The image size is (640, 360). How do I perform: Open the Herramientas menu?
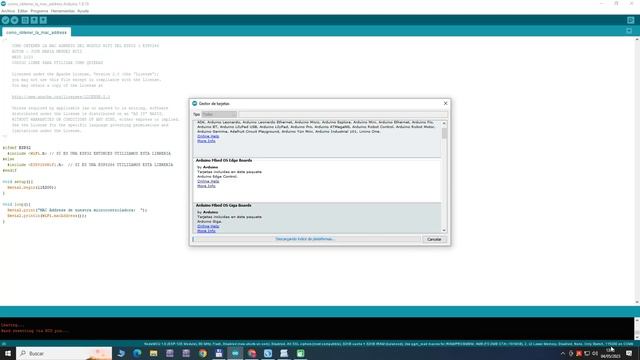62,11
